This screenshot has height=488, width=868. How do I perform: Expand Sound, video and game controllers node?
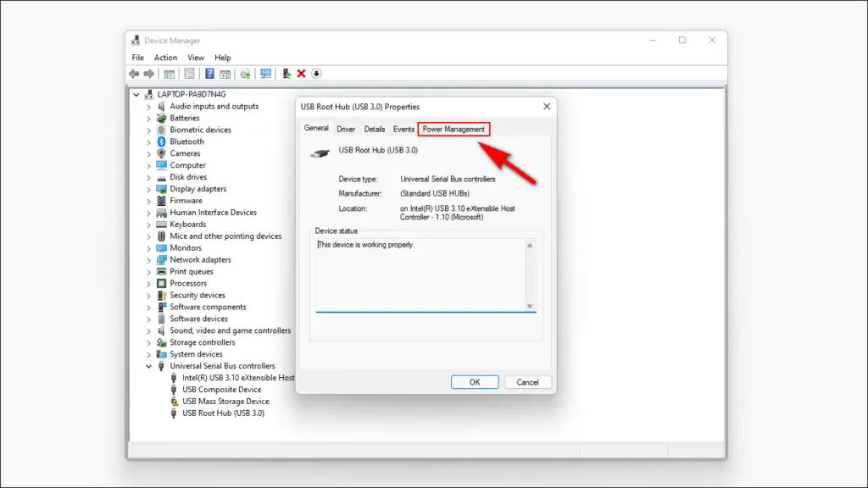click(x=148, y=330)
